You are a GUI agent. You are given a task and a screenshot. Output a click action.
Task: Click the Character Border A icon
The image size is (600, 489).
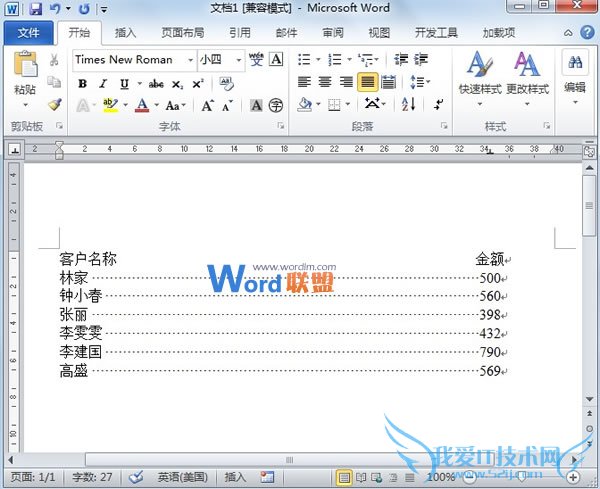[x=276, y=60]
